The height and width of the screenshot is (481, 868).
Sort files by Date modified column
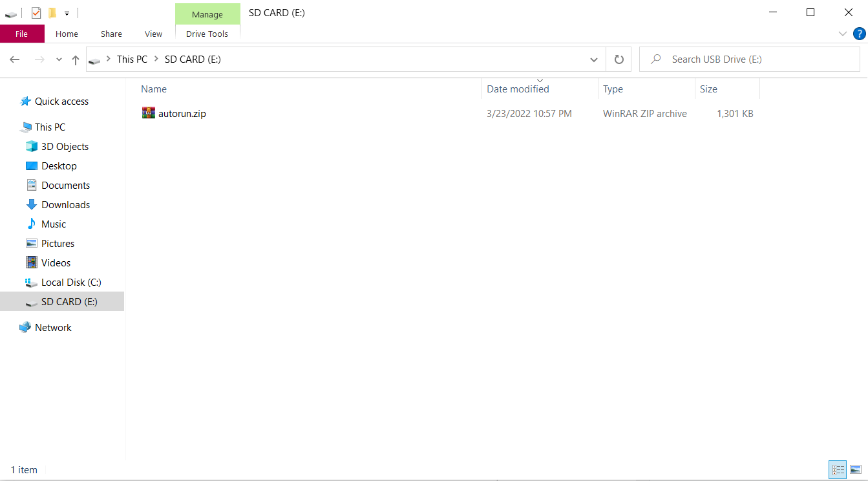[x=518, y=89]
